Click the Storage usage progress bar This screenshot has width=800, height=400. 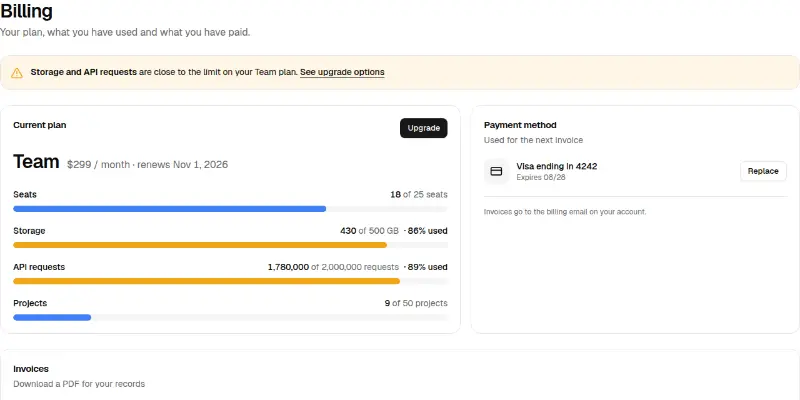point(230,245)
